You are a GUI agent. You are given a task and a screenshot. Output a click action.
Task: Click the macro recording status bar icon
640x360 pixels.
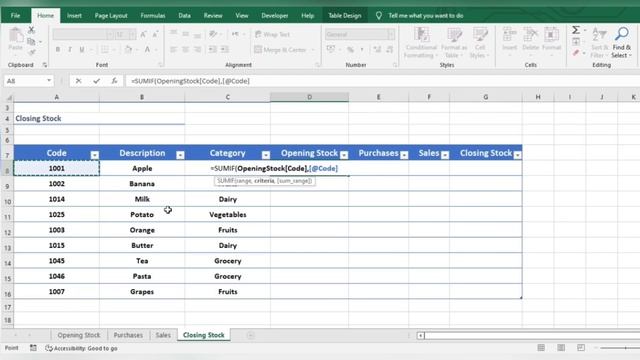coord(33,348)
